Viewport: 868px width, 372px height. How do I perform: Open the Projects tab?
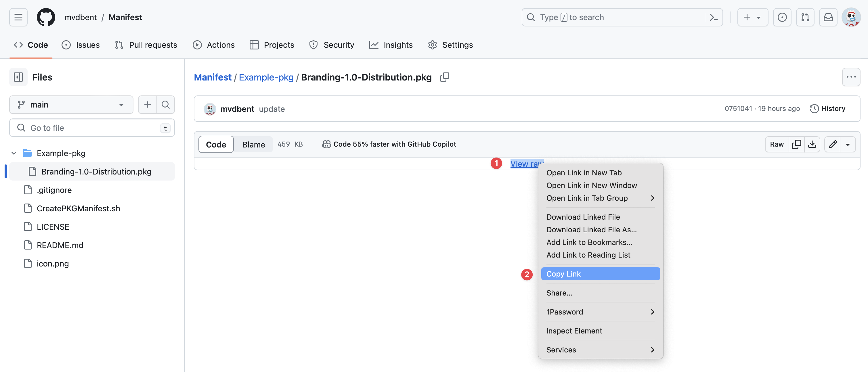pyautogui.click(x=272, y=45)
